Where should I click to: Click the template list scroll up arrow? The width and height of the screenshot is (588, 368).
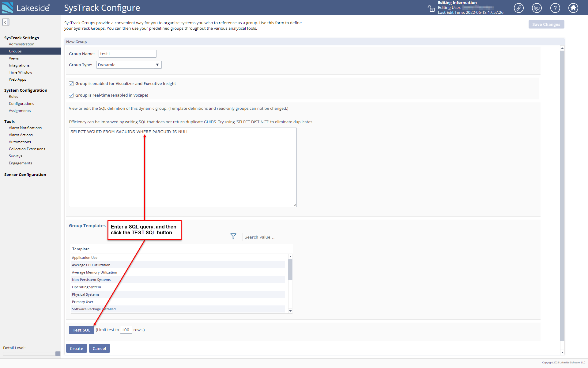tap(290, 256)
